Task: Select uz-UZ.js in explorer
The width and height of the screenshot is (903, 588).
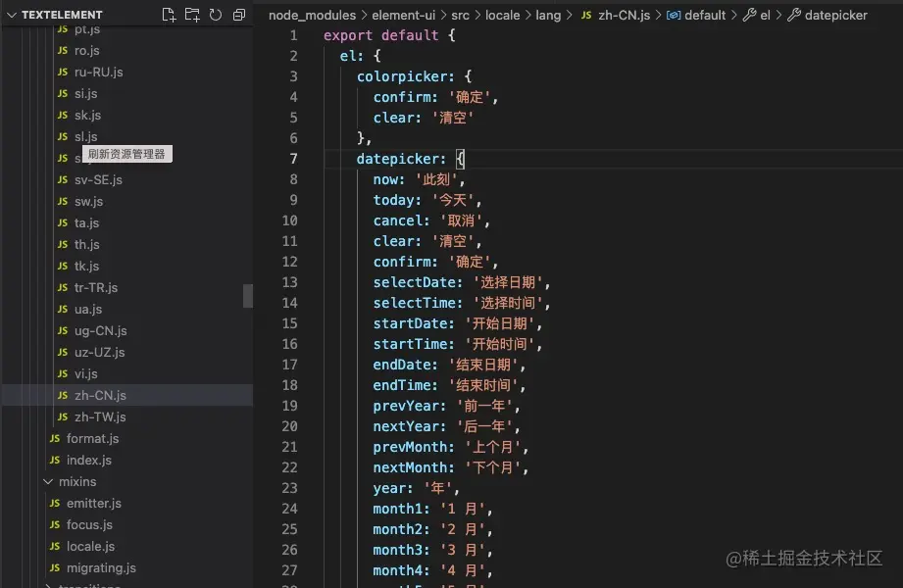Action: 99,352
